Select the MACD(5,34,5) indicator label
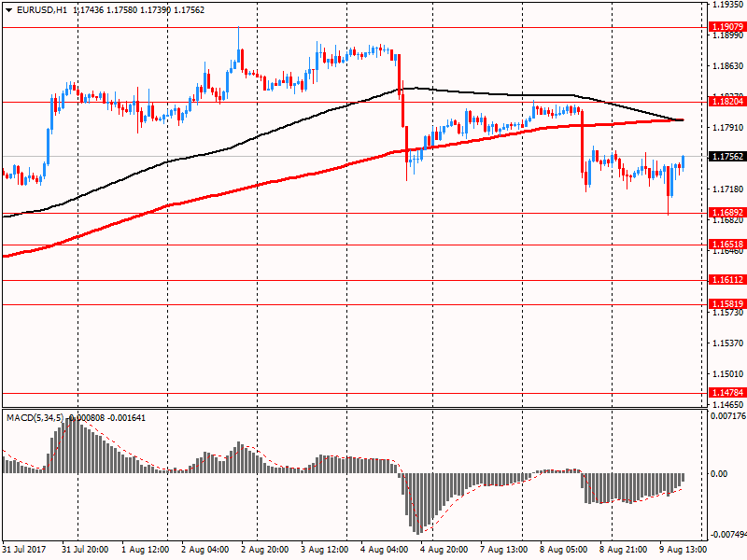747x560 pixels. [x=35, y=418]
